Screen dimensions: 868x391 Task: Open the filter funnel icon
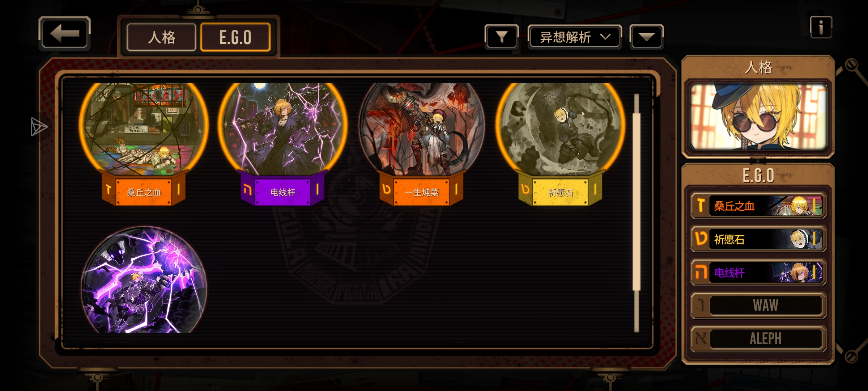[502, 37]
